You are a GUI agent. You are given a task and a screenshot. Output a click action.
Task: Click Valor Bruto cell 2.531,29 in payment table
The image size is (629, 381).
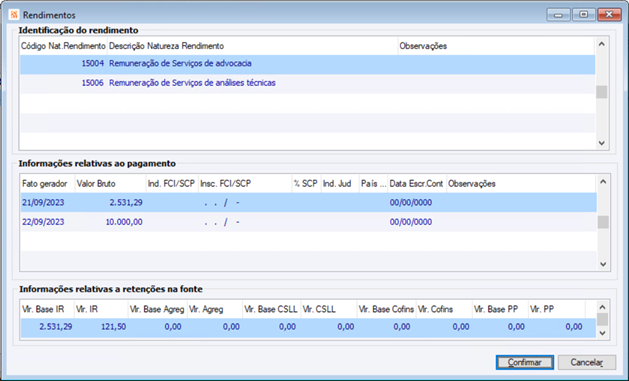point(126,203)
